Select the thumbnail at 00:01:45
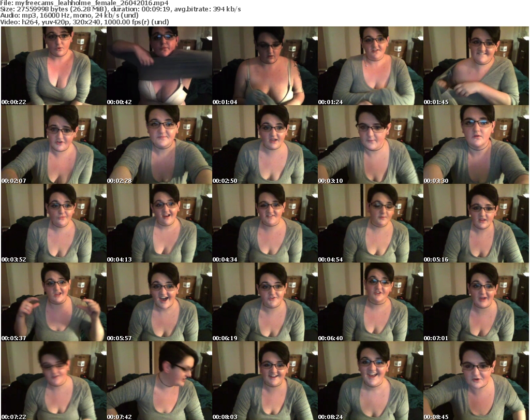 coord(476,66)
